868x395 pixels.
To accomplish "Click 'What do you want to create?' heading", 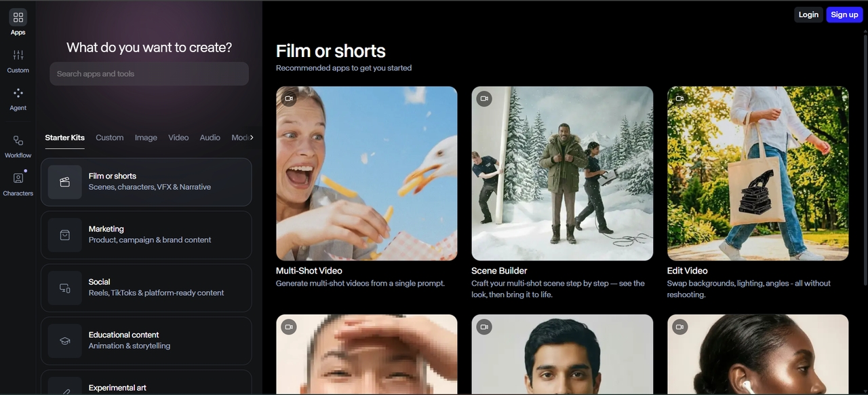I will pos(149,48).
